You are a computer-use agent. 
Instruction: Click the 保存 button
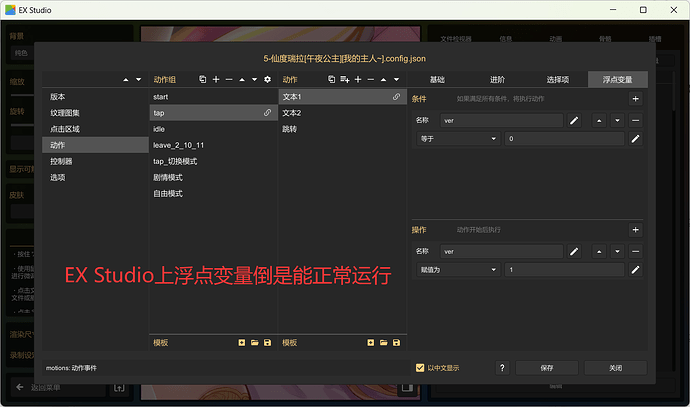[x=547, y=368]
